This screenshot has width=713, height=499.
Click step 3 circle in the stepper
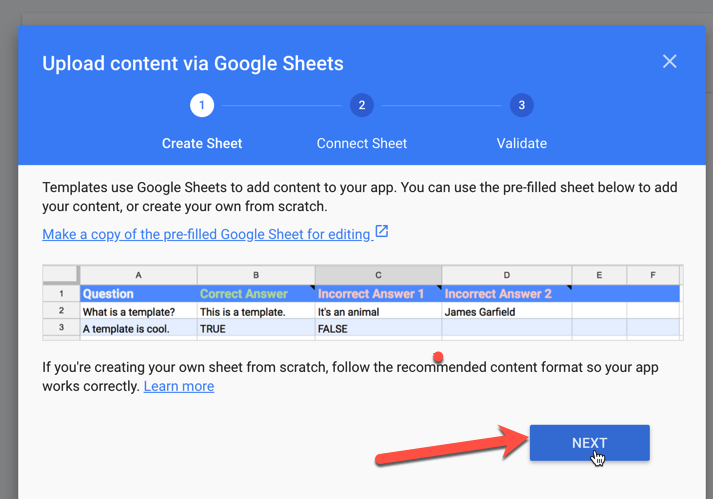point(522,105)
